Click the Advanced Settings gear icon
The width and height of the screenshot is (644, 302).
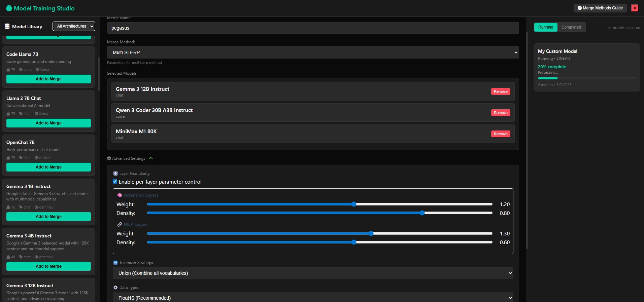click(109, 158)
